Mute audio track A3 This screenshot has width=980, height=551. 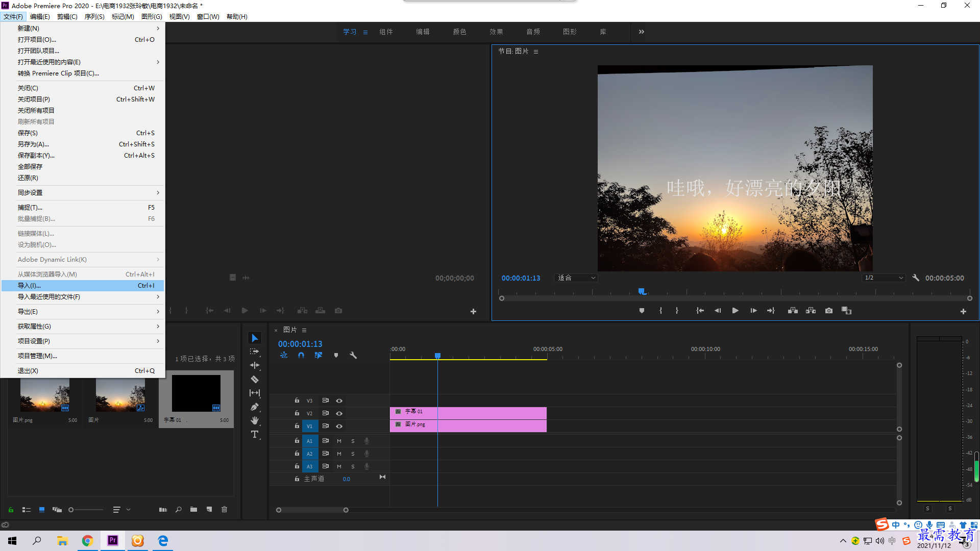click(339, 466)
